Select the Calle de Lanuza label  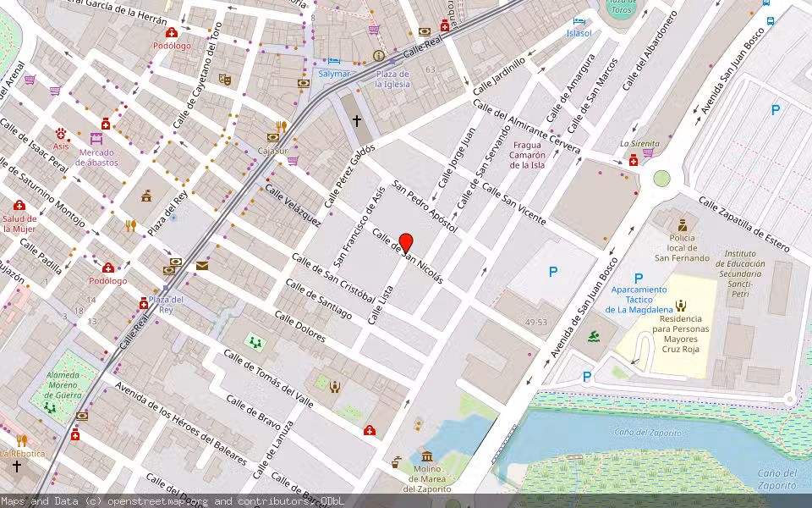pyautogui.click(x=273, y=450)
